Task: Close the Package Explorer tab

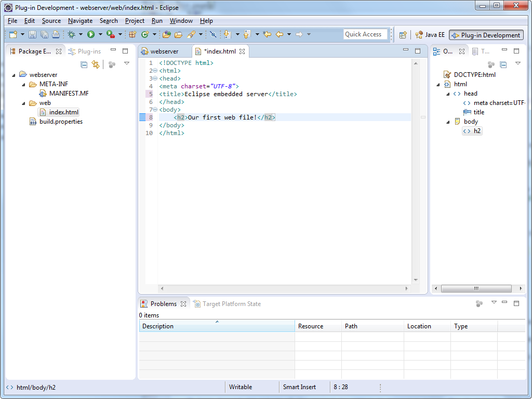Action: (59, 51)
